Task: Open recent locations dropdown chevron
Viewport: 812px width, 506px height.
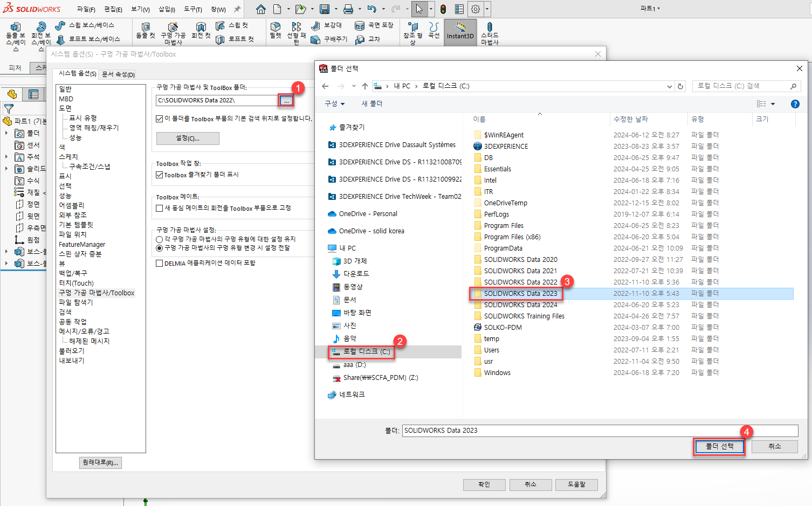Action: click(x=354, y=86)
